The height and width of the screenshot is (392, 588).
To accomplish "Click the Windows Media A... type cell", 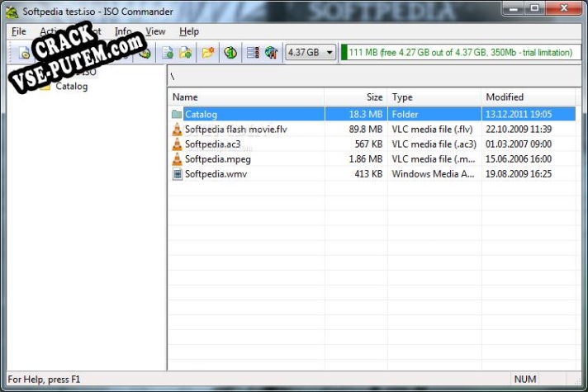I will coord(433,174).
